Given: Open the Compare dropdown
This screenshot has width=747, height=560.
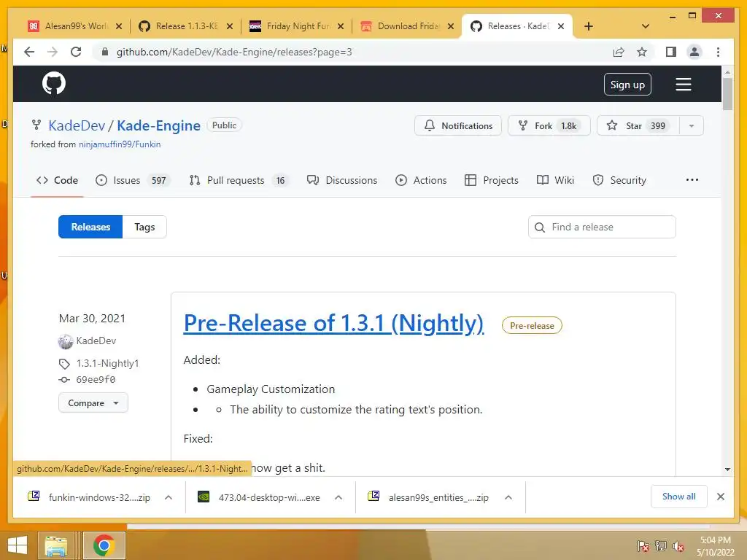Looking at the screenshot, I should (93, 402).
